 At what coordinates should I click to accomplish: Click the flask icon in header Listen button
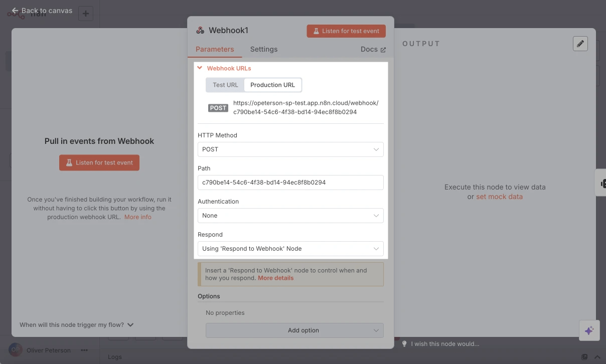tap(316, 31)
